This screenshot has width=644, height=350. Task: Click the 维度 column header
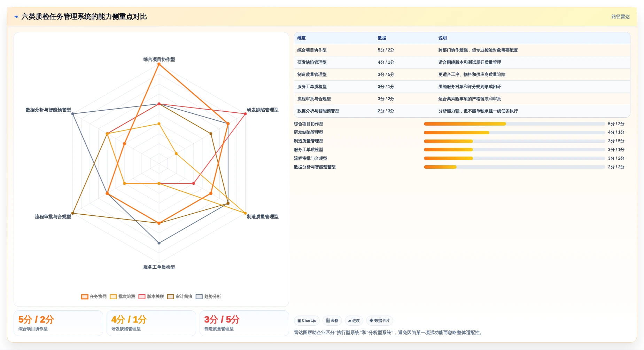pyautogui.click(x=302, y=38)
